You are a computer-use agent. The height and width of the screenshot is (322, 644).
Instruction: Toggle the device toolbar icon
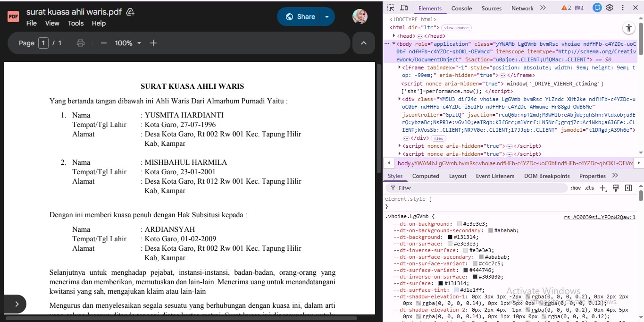click(x=404, y=8)
